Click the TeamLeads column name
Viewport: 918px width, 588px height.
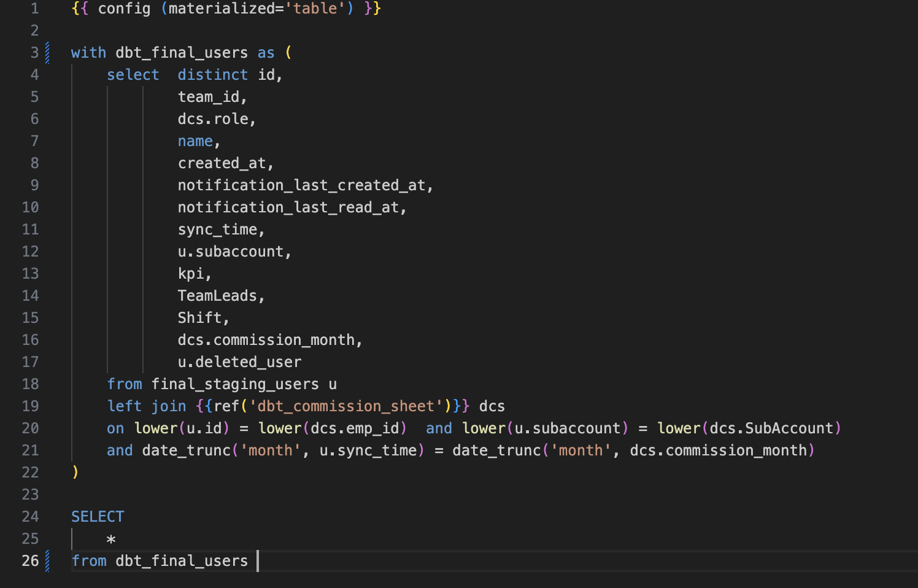tap(217, 296)
